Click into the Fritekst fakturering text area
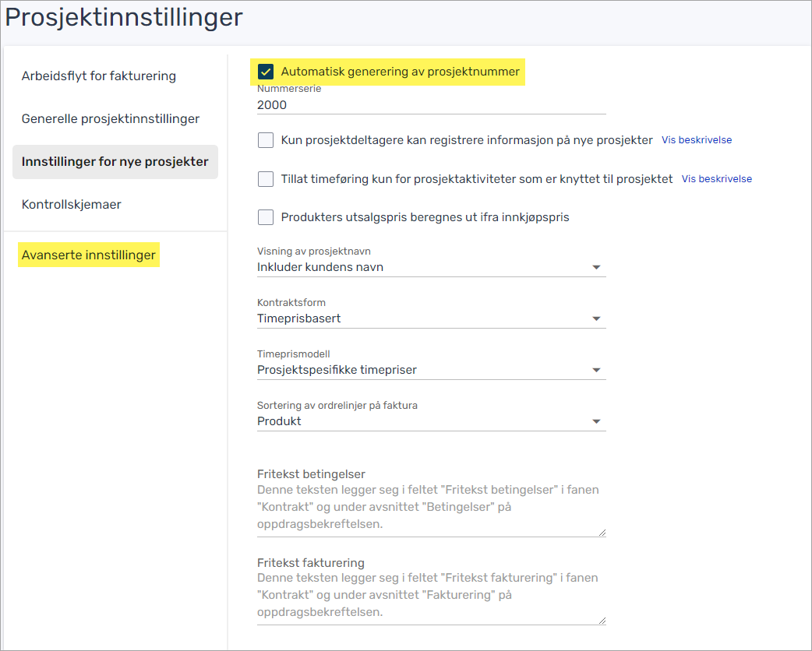812x651 pixels. click(432, 595)
